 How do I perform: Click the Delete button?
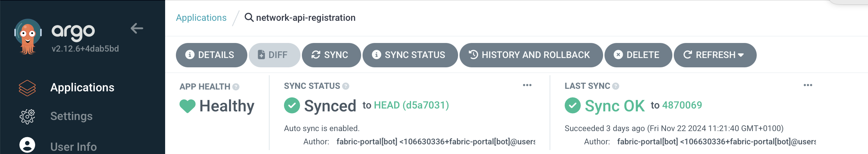pos(638,55)
